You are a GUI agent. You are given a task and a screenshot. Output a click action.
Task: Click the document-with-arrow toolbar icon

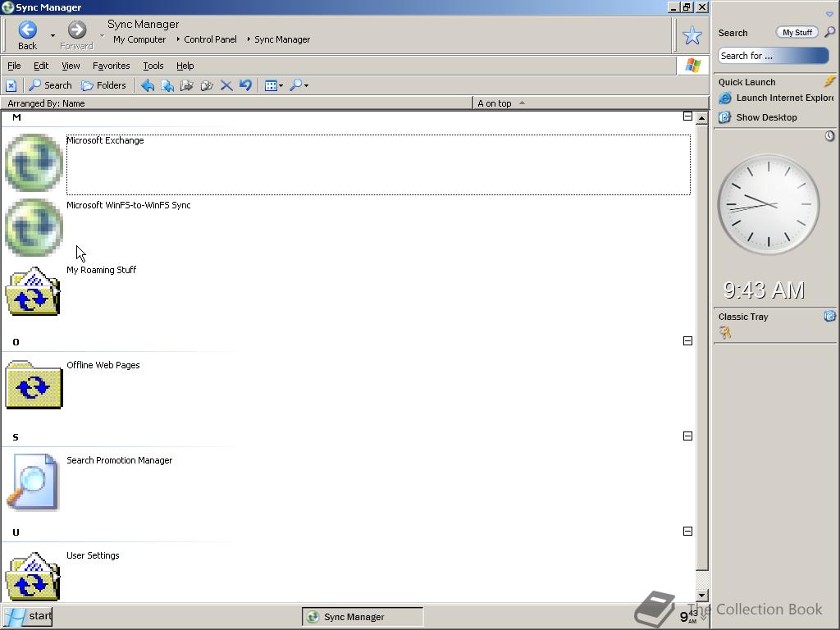click(x=167, y=85)
